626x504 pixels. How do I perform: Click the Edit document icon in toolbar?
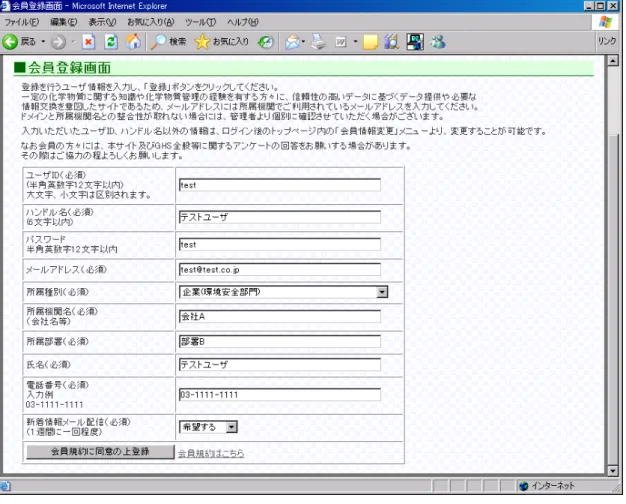pyautogui.click(x=341, y=42)
